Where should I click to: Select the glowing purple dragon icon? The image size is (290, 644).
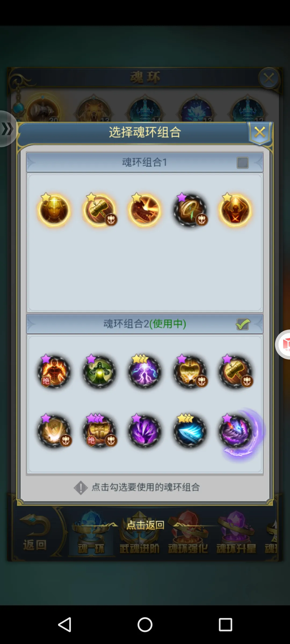[x=236, y=431]
